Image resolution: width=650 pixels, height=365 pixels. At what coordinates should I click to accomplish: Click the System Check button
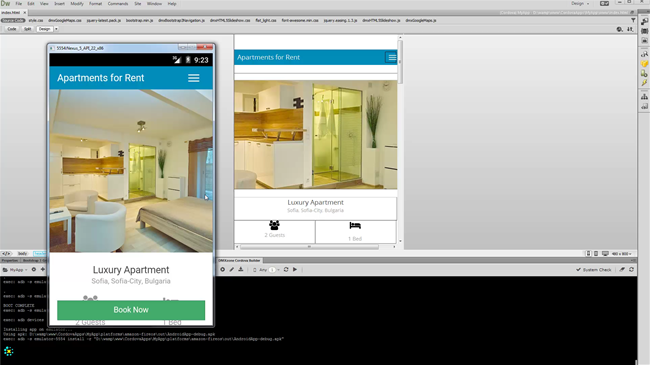594,270
